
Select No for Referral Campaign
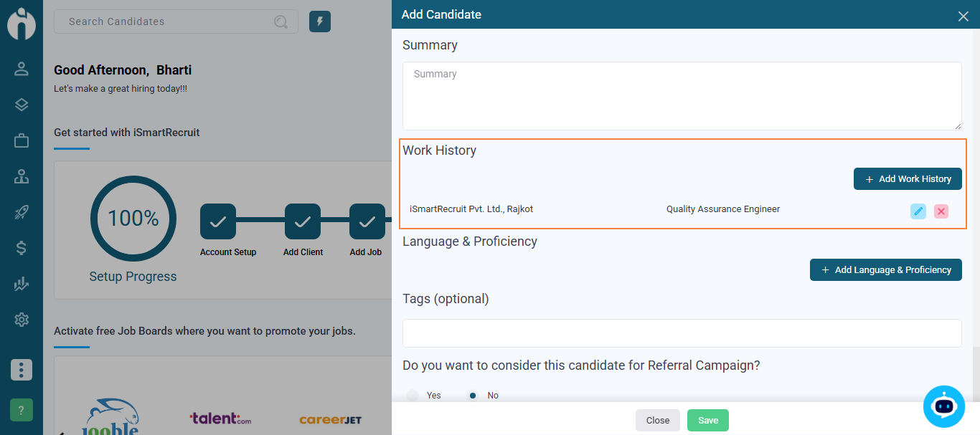click(473, 396)
